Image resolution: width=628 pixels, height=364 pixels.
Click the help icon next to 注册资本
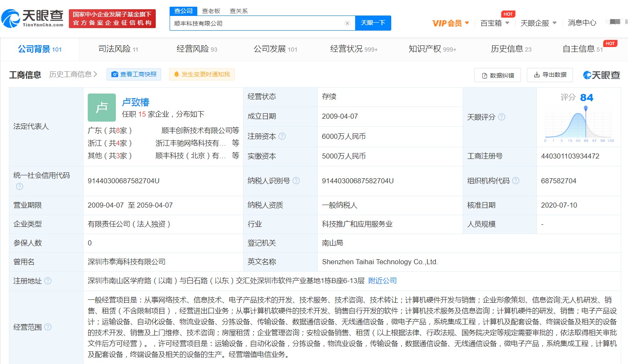coord(282,136)
